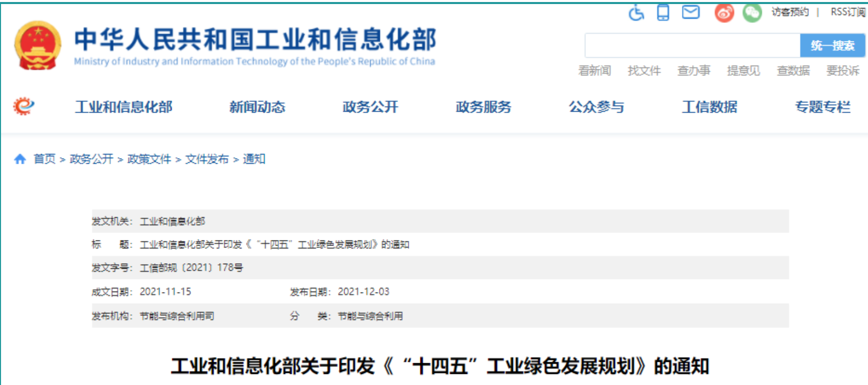
Task: Click the 统一搜索 search button
Action: (832, 45)
